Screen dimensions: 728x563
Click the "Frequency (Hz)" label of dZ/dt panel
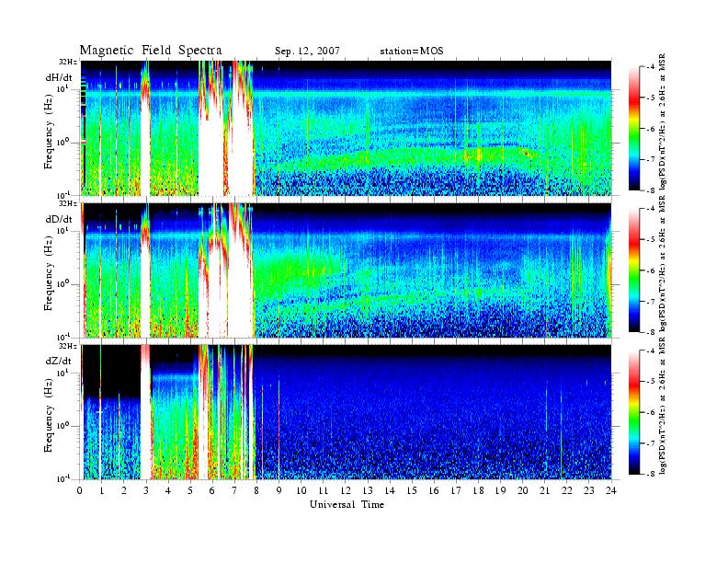click(49, 416)
